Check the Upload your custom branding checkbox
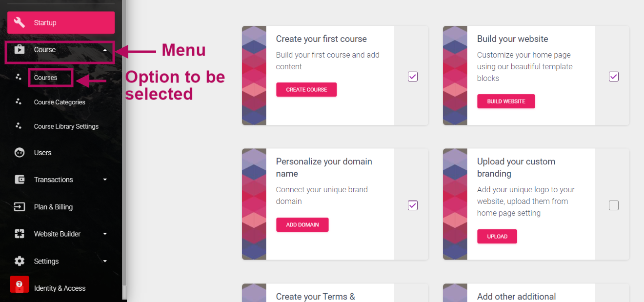 [614, 205]
